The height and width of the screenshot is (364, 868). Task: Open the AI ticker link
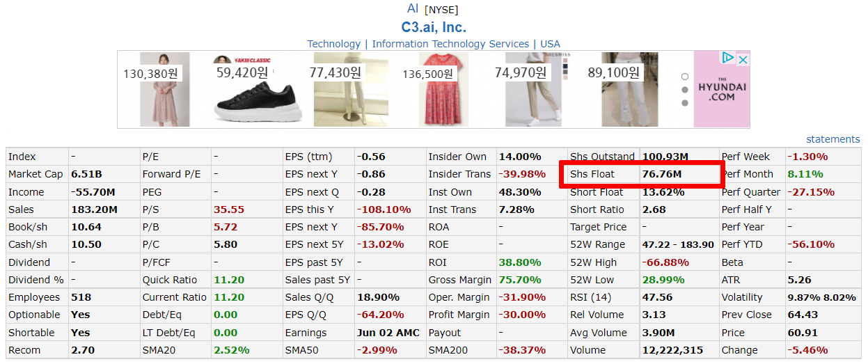pos(413,8)
